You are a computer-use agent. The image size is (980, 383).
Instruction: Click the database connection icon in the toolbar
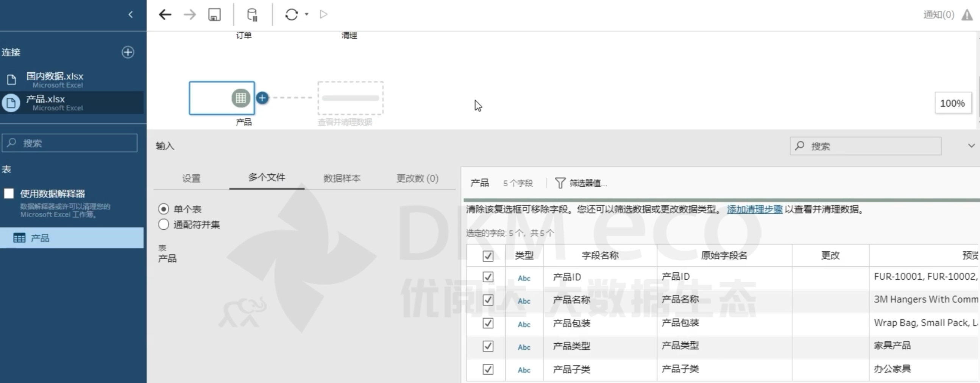pyautogui.click(x=252, y=15)
